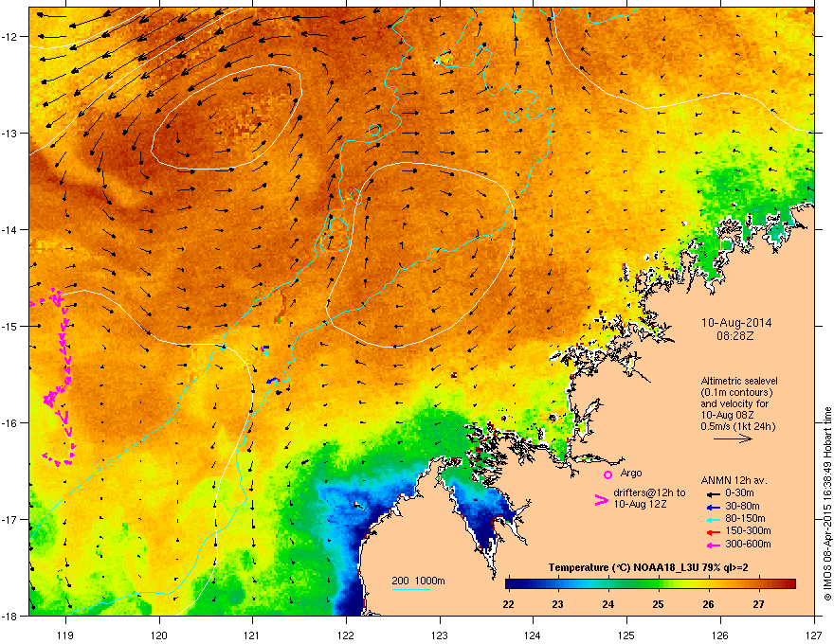Viewport: 834px width, 644px height.
Task: Click the longitude axis label 123
Action: [x=440, y=635]
